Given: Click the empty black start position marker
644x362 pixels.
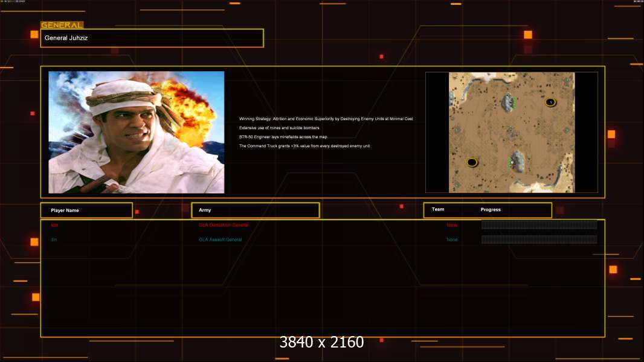Looking at the screenshot, I should tap(472, 162).
